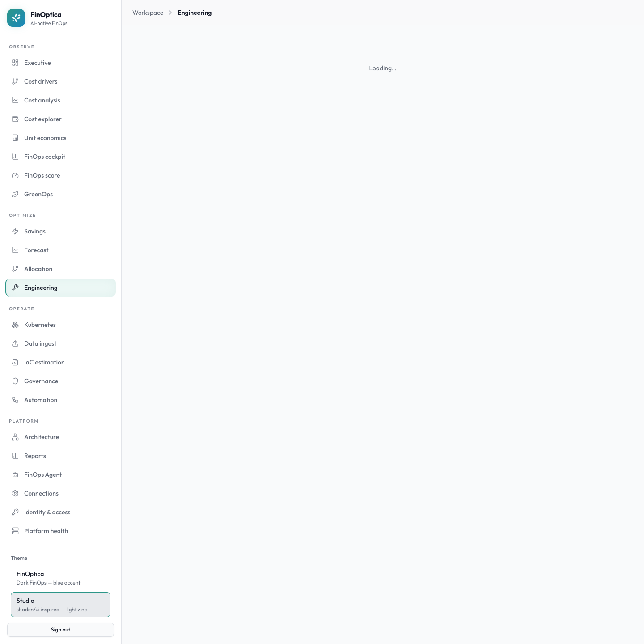This screenshot has height=644, width=644.
Task: Click the Forecast chart icon
Action: pyautogui.click(x=15, y=250)
